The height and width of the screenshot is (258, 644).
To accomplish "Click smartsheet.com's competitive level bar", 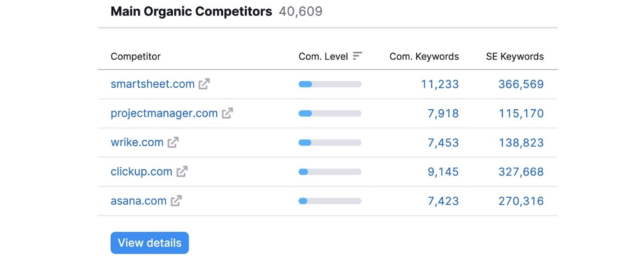I will pos(329,84).
